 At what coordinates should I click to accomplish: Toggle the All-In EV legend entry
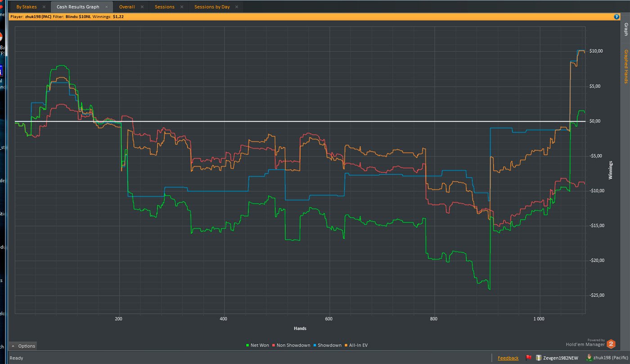(356, 346)
